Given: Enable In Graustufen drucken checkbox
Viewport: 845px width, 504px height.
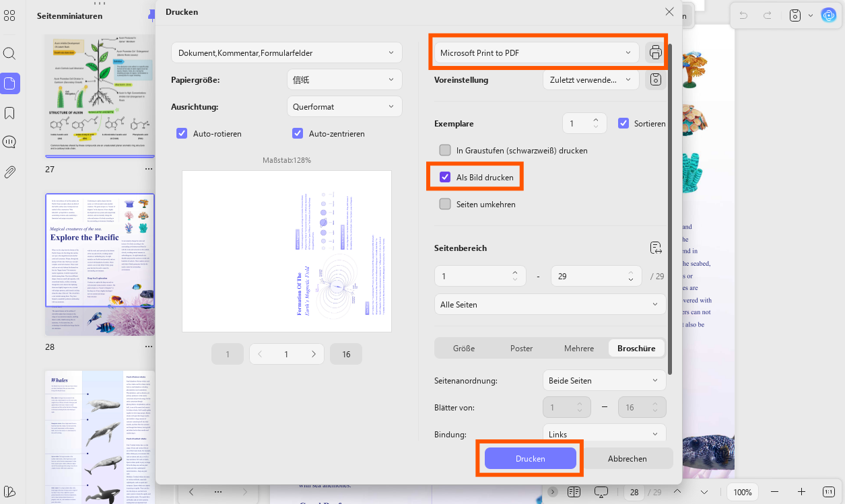Looking at the screenshot, I should pyautogui.click(x=444, y=150).
